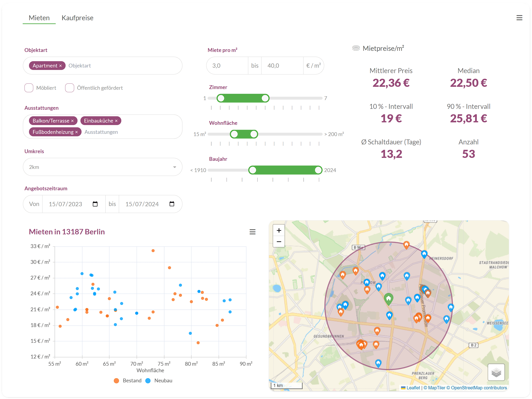Open the Von date calendar picker icon
Viewport: 532px width, 399px height.
(95, 204)
